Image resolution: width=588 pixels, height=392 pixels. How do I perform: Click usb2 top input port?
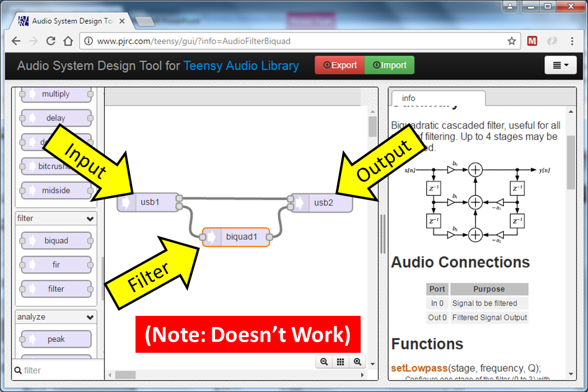coord(291,198)
